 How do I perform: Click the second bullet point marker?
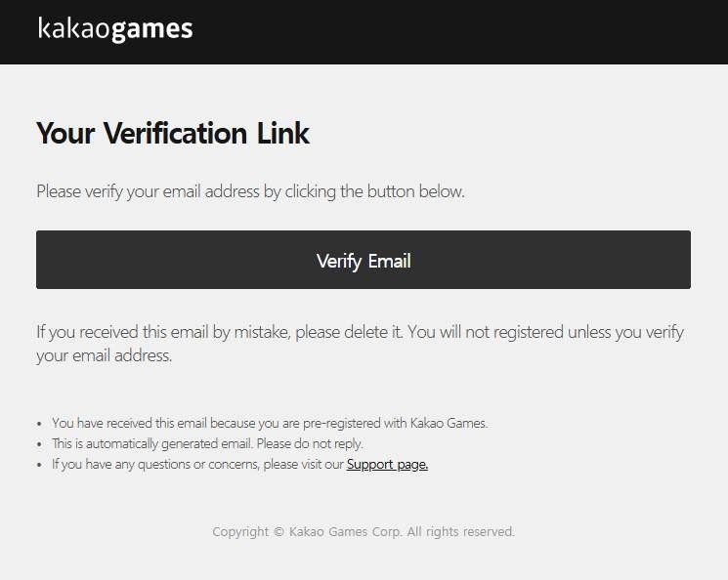point(39,444)
